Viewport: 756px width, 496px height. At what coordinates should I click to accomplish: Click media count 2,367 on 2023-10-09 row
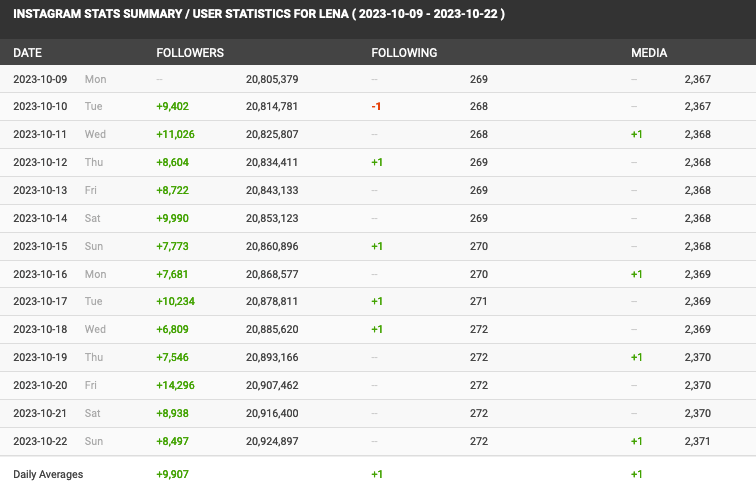pos(698,79)
